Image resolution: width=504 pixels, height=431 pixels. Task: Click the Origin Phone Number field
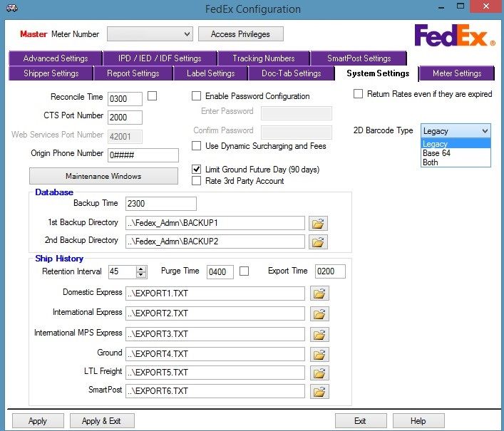click(x=143, y=155)
